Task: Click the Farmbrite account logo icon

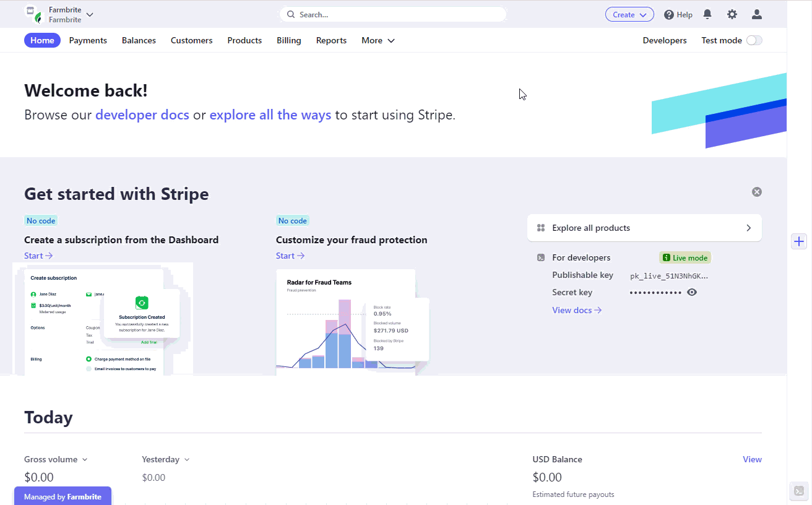Action: [x=33, y=14]
